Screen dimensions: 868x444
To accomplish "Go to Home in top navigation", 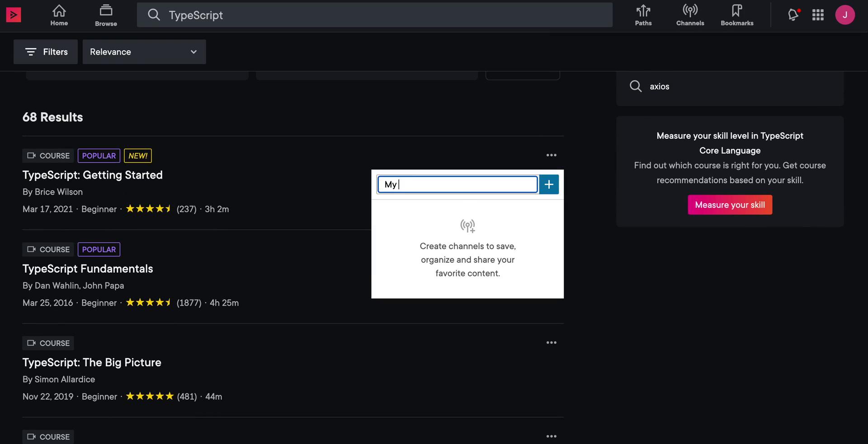I will [59, 15].
